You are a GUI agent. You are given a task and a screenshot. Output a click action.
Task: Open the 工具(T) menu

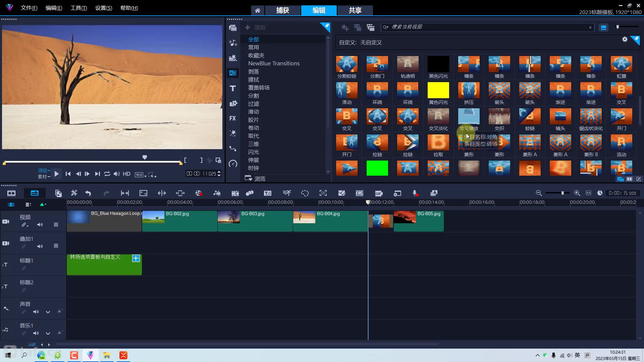click(78, 8)
